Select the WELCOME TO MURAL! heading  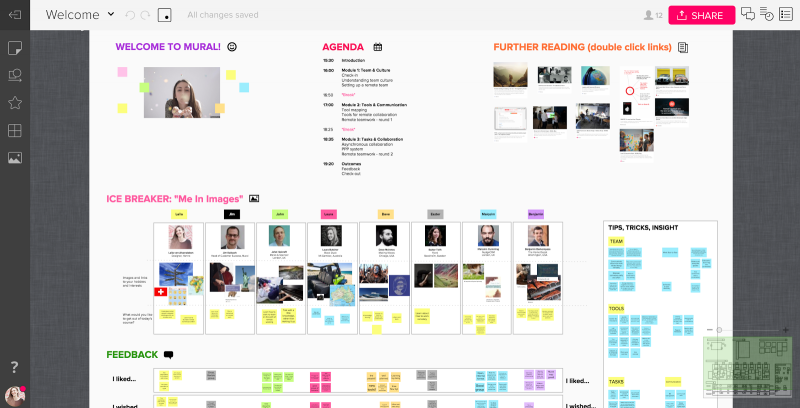pos(168,47)
